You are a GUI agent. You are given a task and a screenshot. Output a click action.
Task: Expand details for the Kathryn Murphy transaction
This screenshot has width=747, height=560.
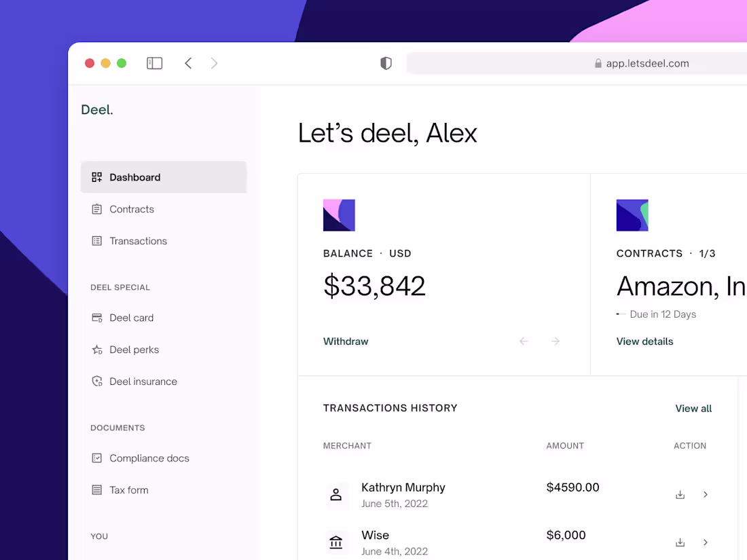(x=705, y=494)
